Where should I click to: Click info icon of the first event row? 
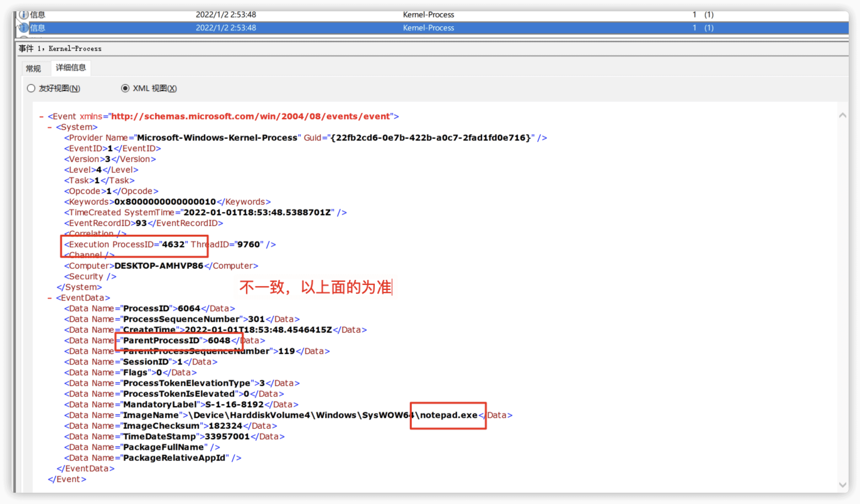[x=23, y=15]
